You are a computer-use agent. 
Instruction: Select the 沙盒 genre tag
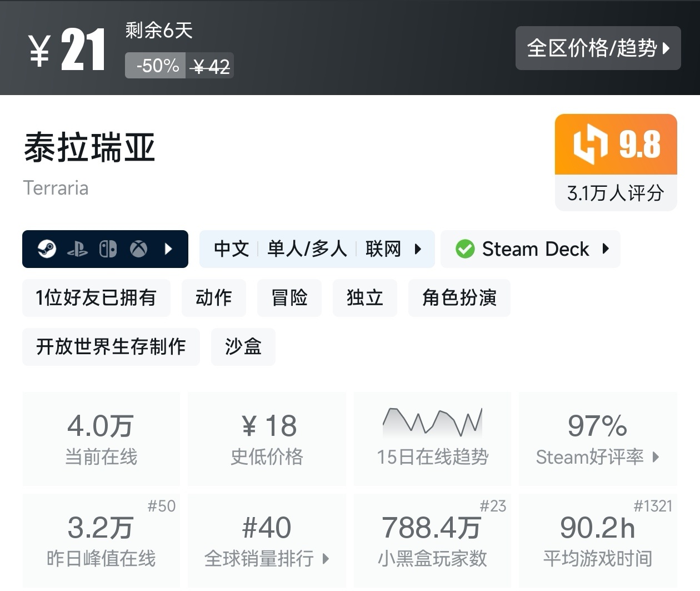tap(243, 346)
